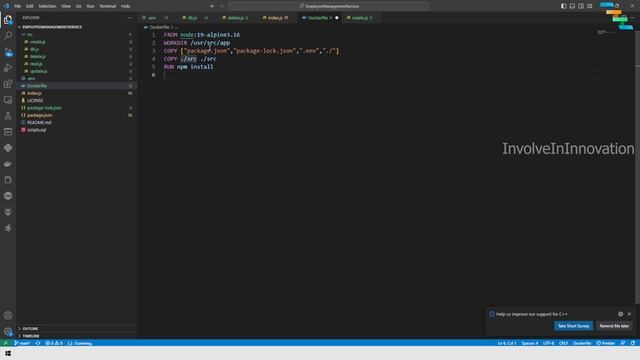Toggle primary side bar visibility
Screen dimensions: 640x360
tap(564, 6)
